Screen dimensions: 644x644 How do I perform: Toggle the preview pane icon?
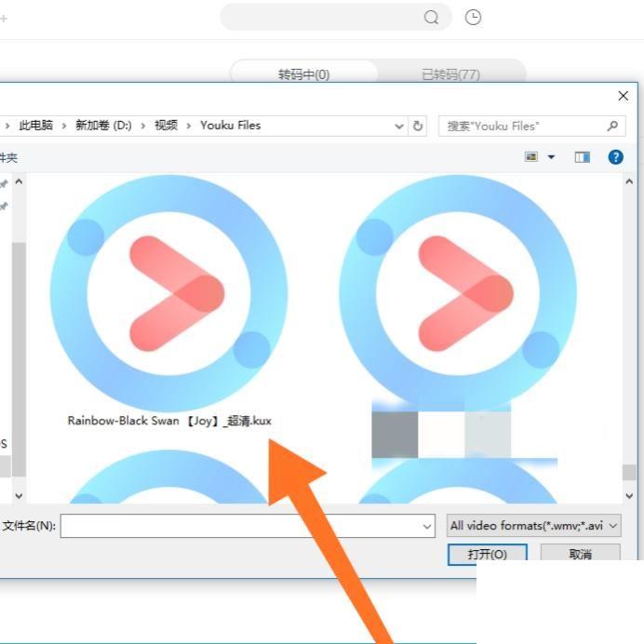click(x=582, y=157)
